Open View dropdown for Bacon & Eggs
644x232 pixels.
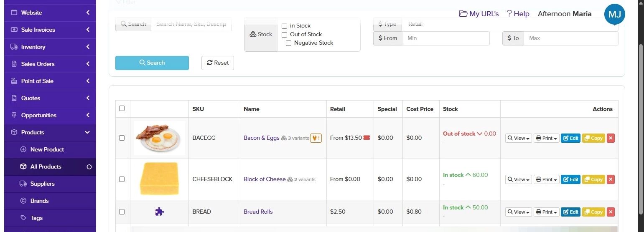[518, 138]
